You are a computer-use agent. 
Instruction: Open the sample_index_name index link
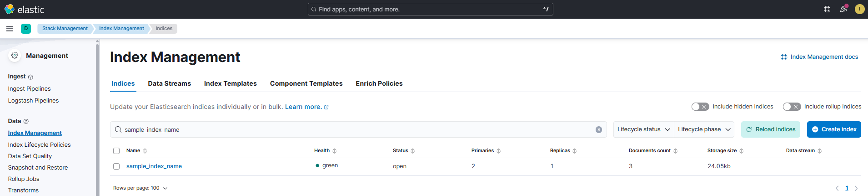[x=154, y=166]
